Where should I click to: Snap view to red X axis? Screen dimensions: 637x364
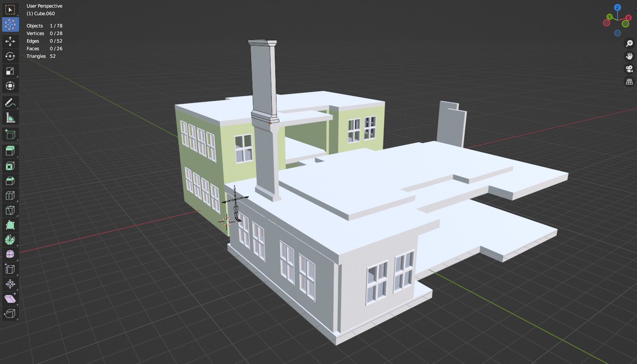click(629, 17)
